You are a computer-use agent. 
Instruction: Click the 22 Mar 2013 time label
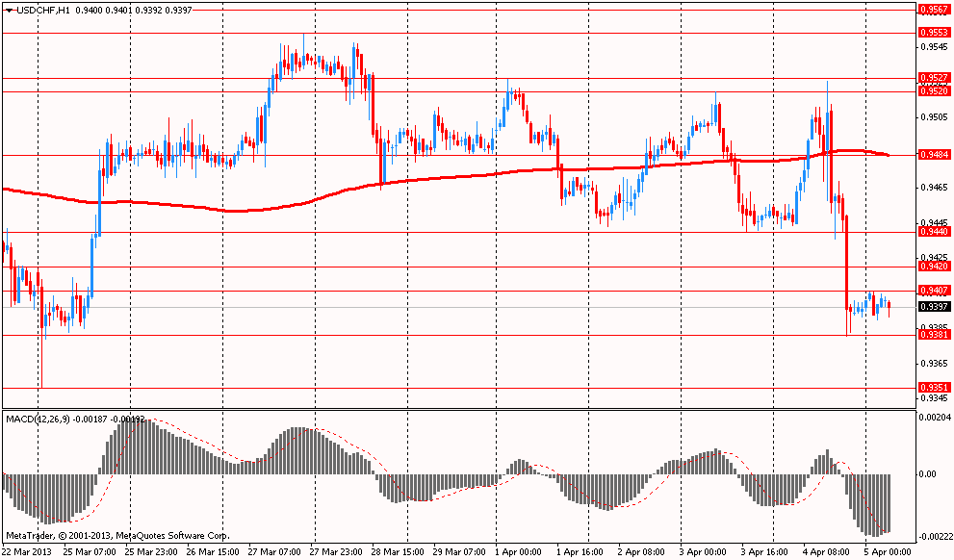coord(27,552)
